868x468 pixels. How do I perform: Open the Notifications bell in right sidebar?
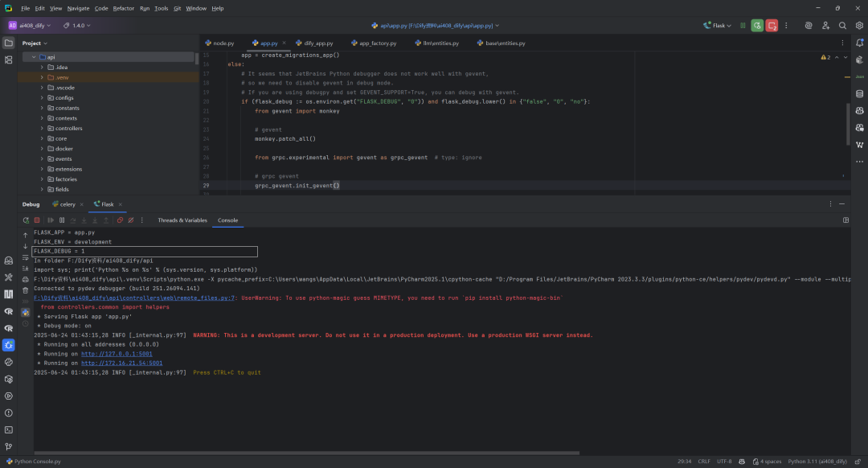tap(860, 43)
